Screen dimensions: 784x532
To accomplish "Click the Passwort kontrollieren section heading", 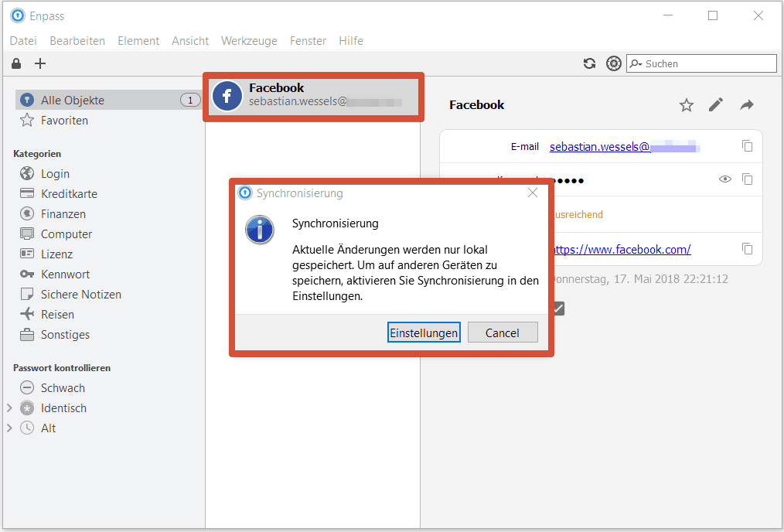I will pyautogui.click(x=62, y=368).
